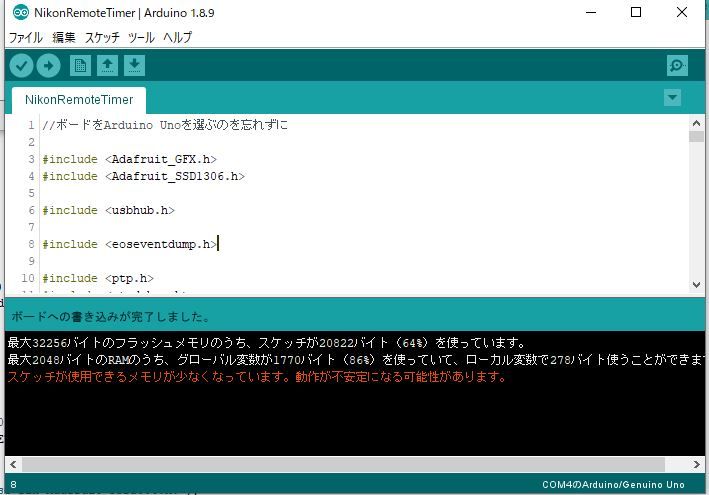Open the ファイル menu

[26, 38]
